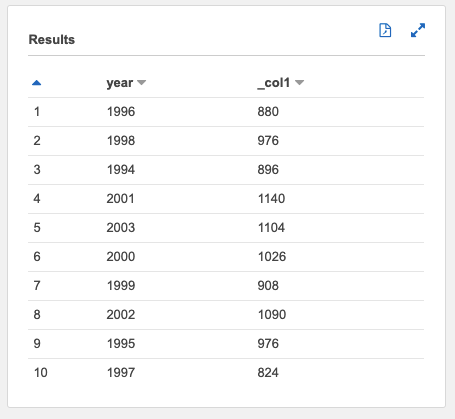Select year cell 1999

121,286
